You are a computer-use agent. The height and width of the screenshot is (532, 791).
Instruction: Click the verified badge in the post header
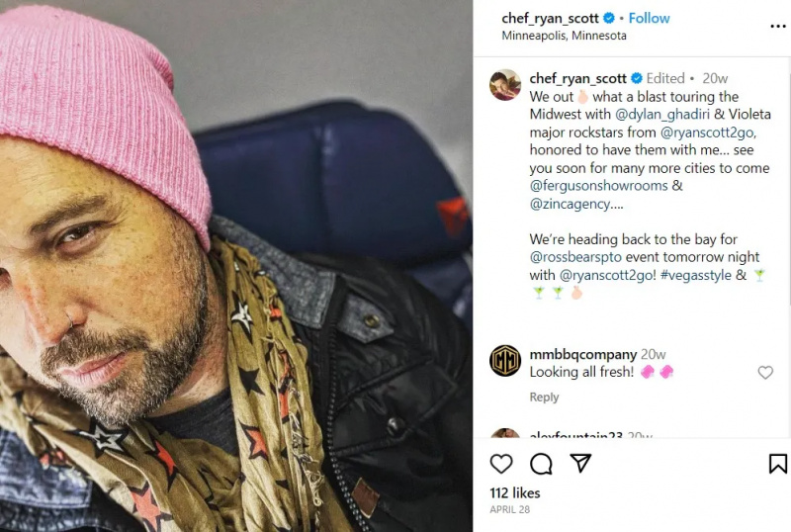tap(609, 18)
